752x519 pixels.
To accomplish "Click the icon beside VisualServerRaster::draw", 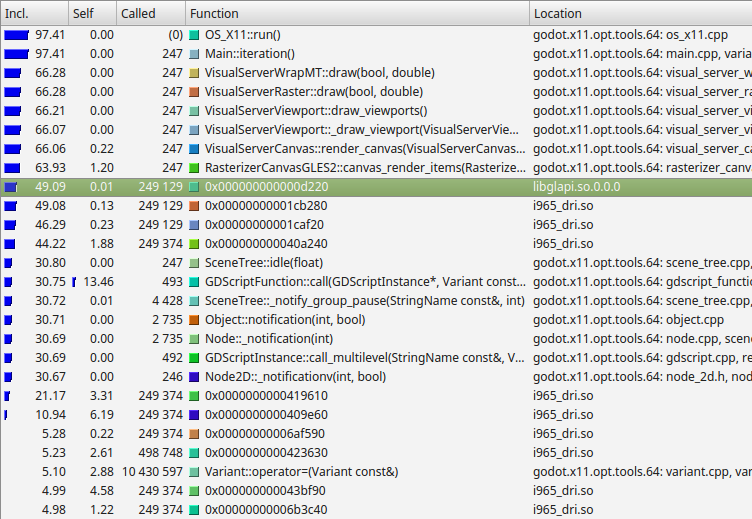I will point(194,92).
